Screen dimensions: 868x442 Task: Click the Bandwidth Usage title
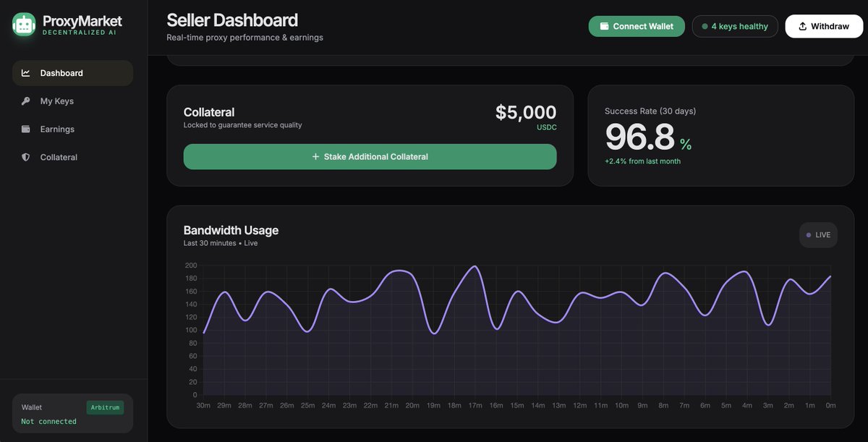click(231, 230)
